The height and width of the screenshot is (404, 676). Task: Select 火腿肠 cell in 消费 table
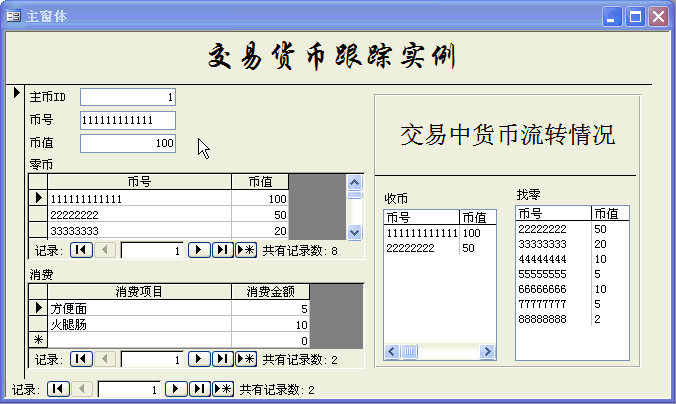[139, 324]
